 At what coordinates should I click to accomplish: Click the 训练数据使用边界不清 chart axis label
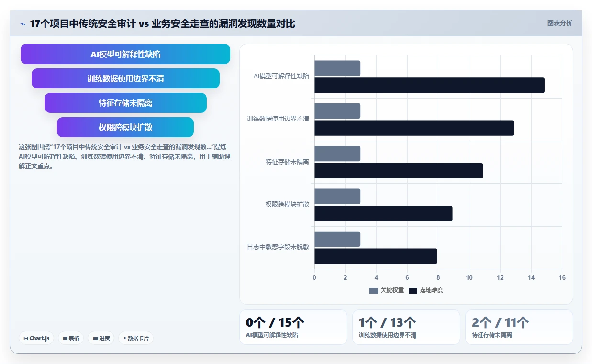click(278, 119)
